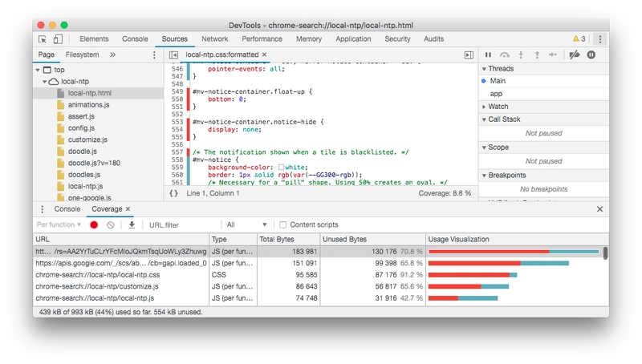This screenshot has width=642, height=364.
Task: Hide the navigator sidebar icon
Action: (173, 55)
